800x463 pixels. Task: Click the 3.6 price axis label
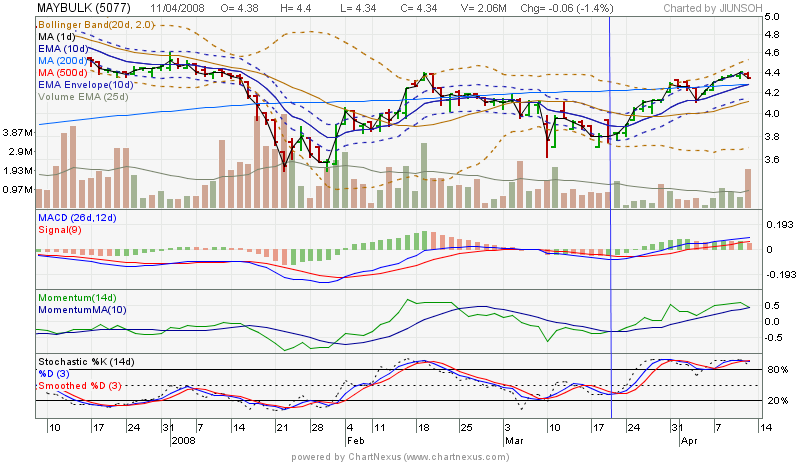pos(772,159)
